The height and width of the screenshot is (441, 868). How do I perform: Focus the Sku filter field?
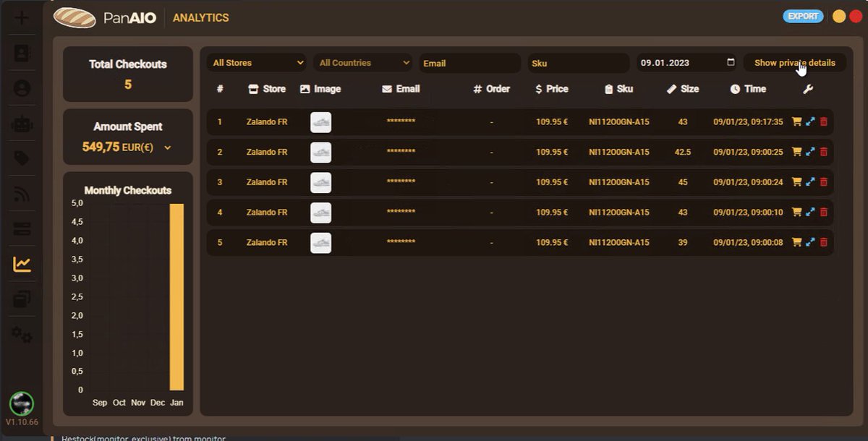[578, 63]
